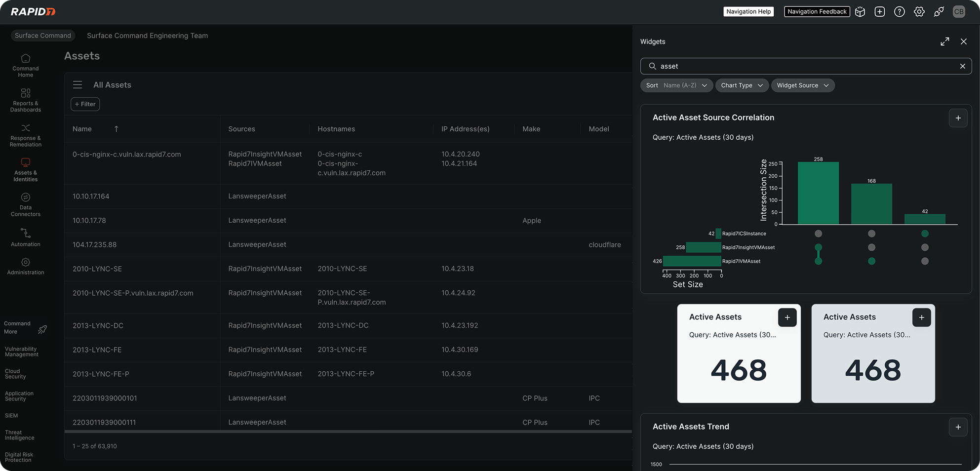
Task: Open Threat Intelligence in sidebar
Action: pos(20,435)
